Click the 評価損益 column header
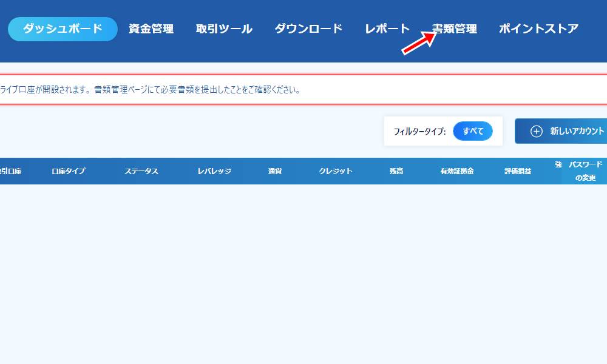607x364 pixels. click(517, 170)
